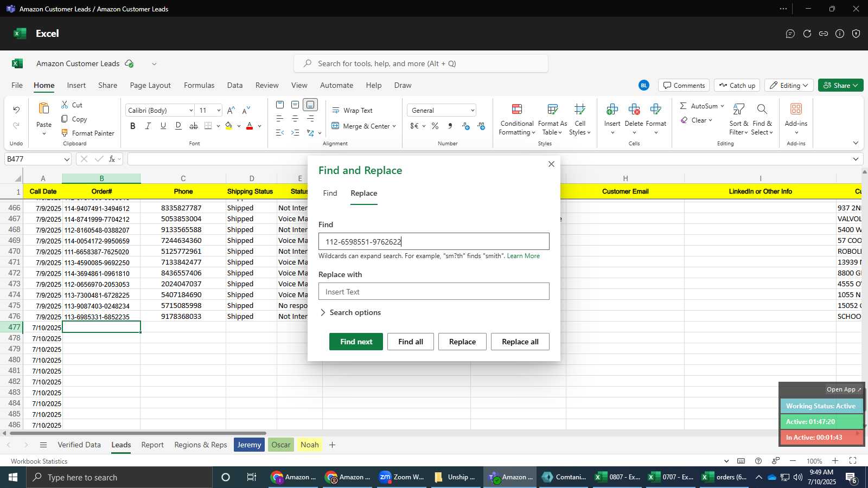Click the Replace button

click(462, 342)
